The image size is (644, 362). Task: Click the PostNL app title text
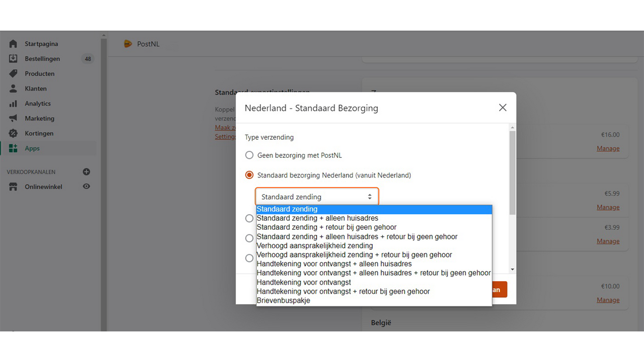pyautogui.click(x=148, y=44)
